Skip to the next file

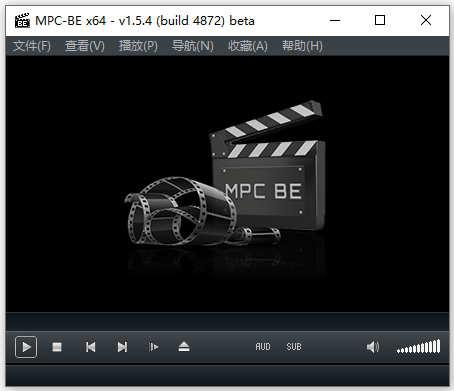point(122,347)
